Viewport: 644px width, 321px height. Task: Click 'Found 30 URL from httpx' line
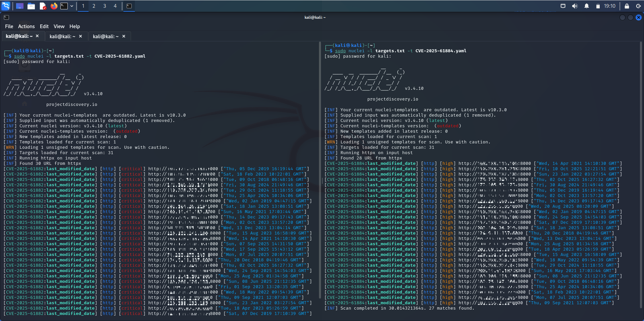[x=42, y=164]
